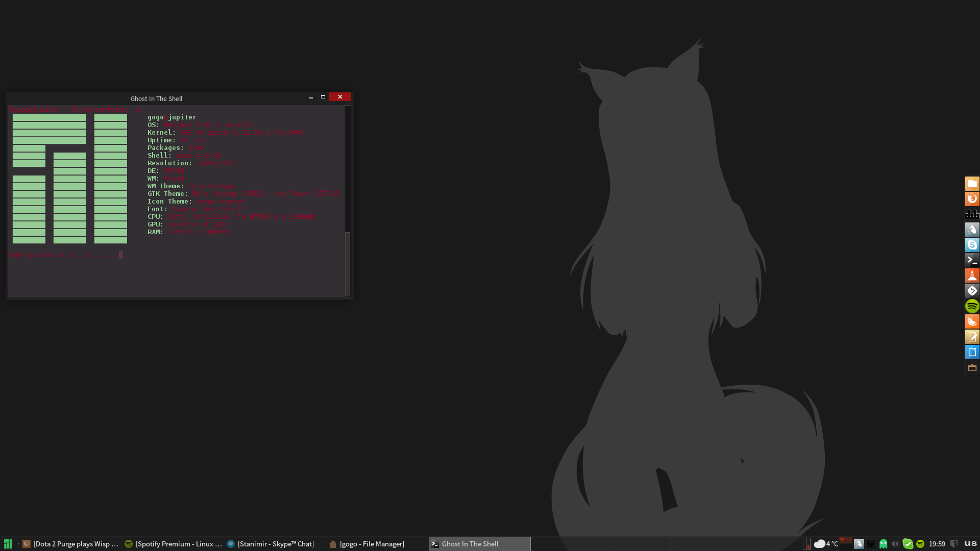Minimize the Ghost In The Shell terminal

tap(311, 97)
